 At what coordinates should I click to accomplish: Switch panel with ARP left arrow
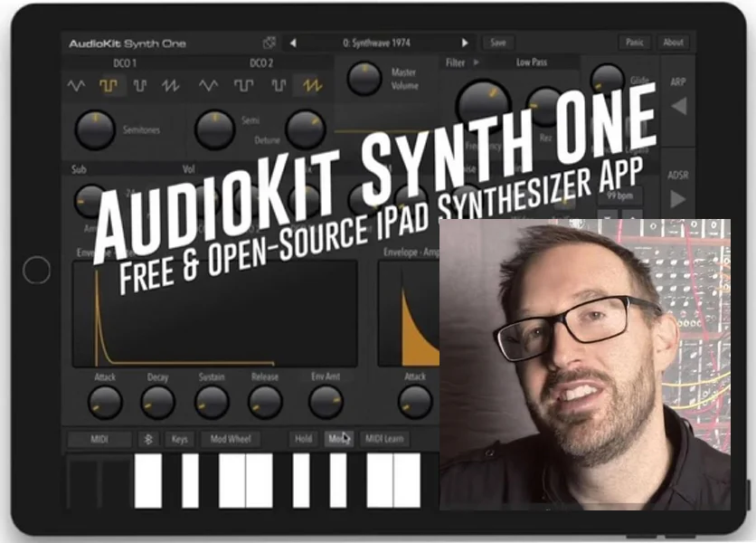pos(679,106)
